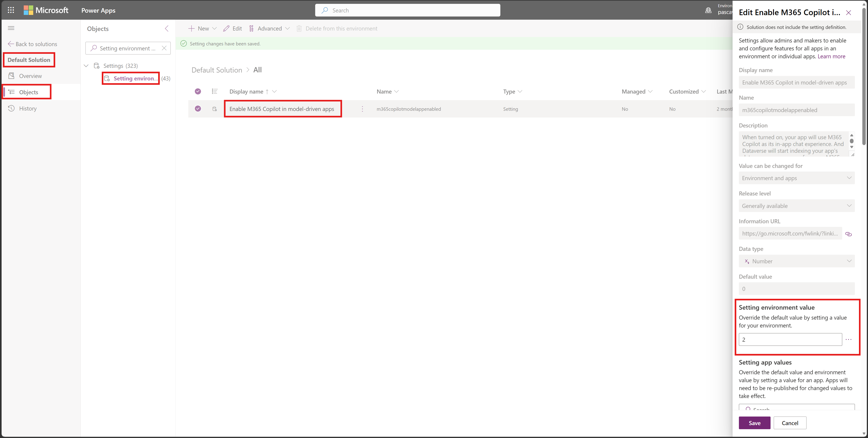Click the setting type icon in row

(x=215, y=109)
